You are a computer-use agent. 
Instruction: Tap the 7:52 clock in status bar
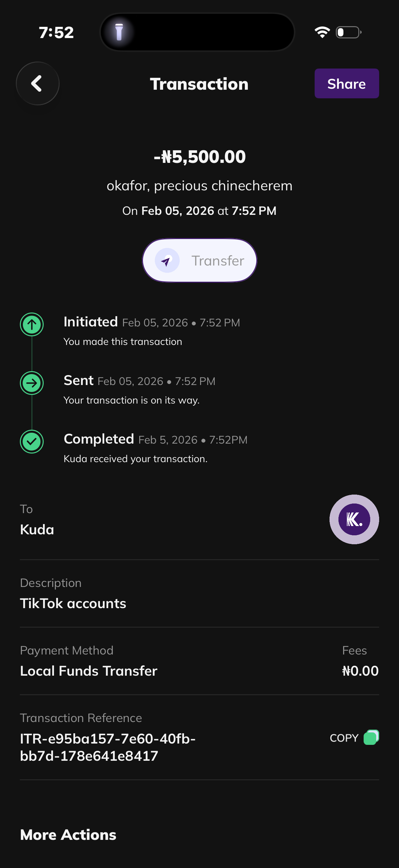pyautogui.click(x=56, y=33)
